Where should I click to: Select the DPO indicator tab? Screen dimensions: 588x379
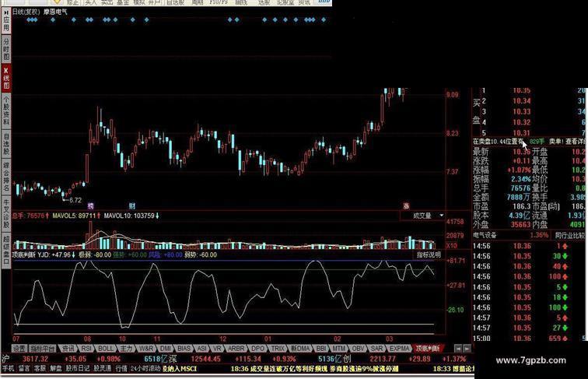257,349
